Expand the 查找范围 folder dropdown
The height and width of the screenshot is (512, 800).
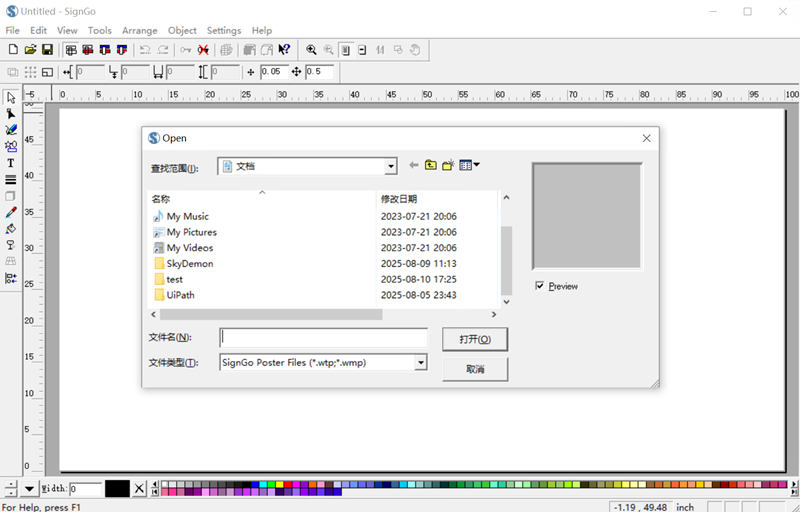[391, 166]
